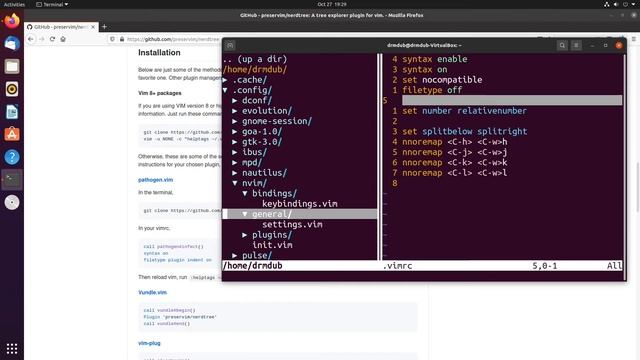The width and height of the screenshot is (640, 360).
Task: Open the disc drive icon in dock
Action: pyautogui.click(x=12, y=202)
